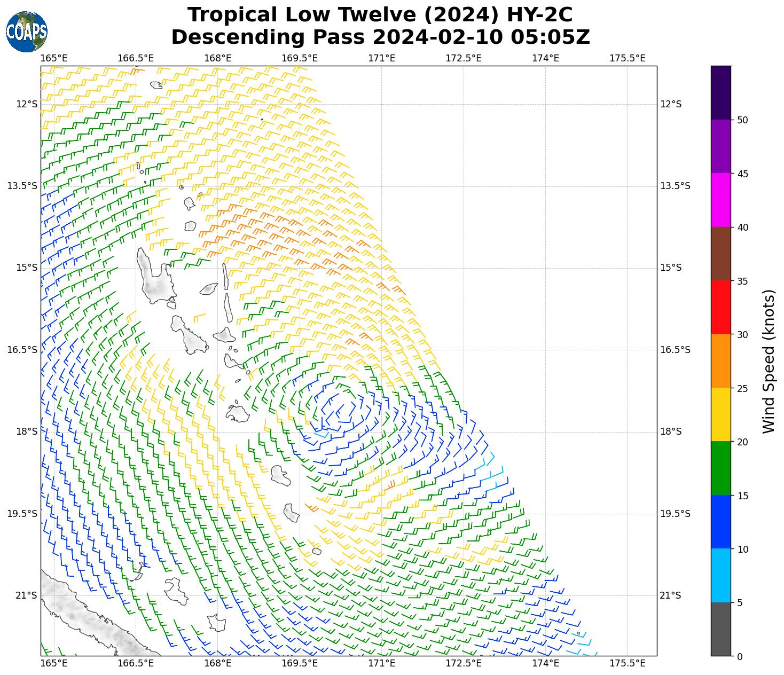This screenshot has height=675, width=784.
Task: Pick the orange 25-30 knot colorbar segment
Action: [x=720, y=360]
